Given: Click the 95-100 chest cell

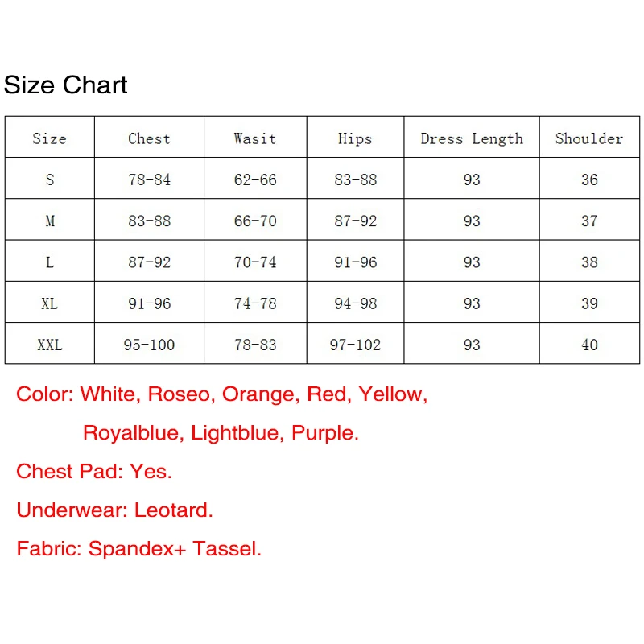Looking at the screenshot, I should click(149, 345).
